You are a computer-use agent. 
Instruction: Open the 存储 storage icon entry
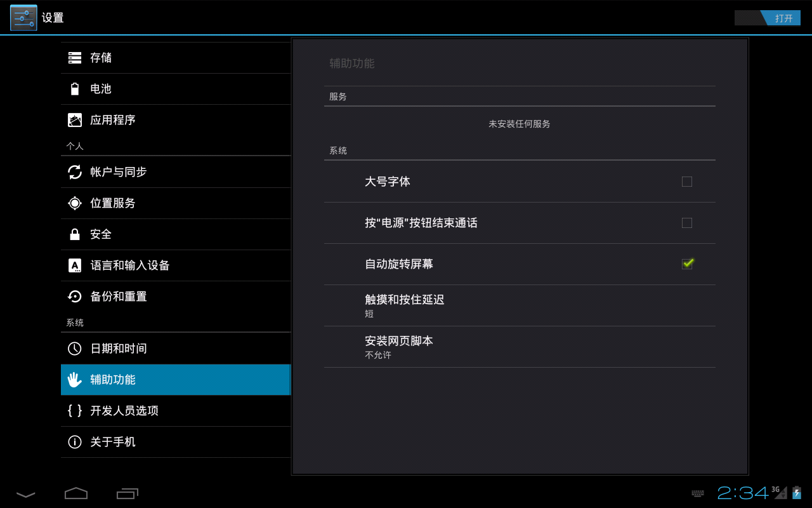point(75,58)
